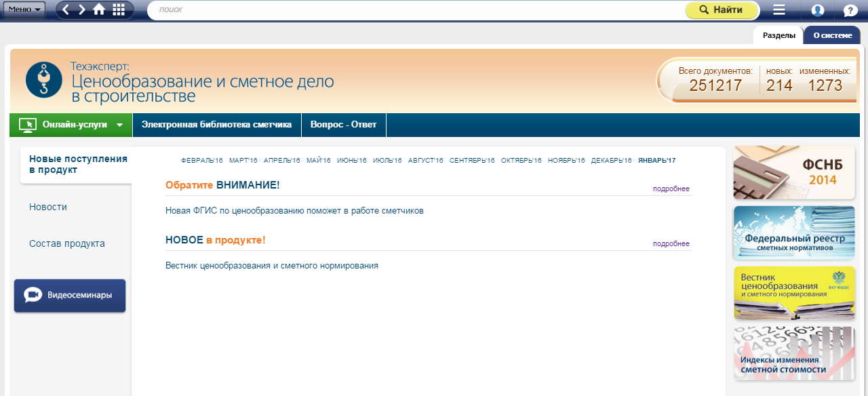This screenshot has width=868, height=396.
Task: Open the Меню dropdown
Action: tap(25, 9)
